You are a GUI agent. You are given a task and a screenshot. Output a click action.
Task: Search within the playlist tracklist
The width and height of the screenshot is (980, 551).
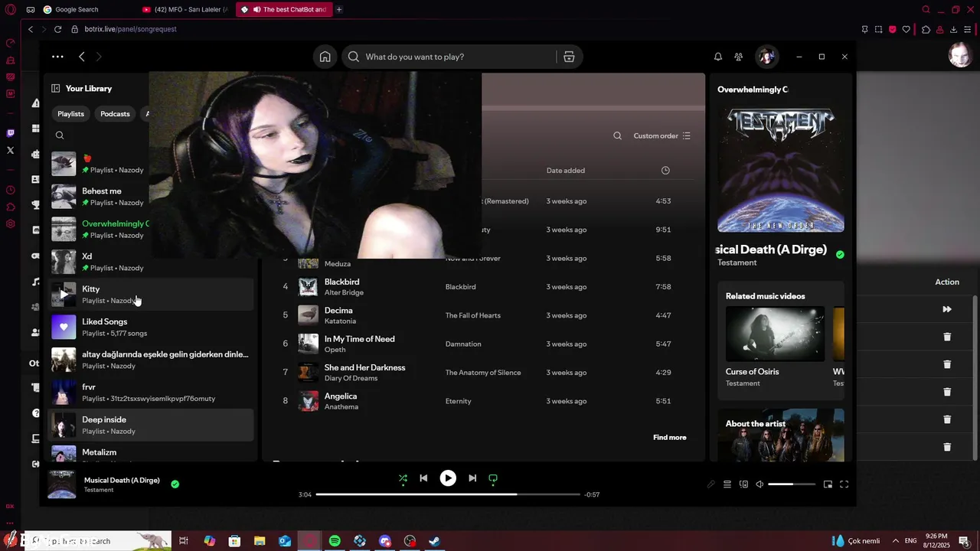(617, 135)
